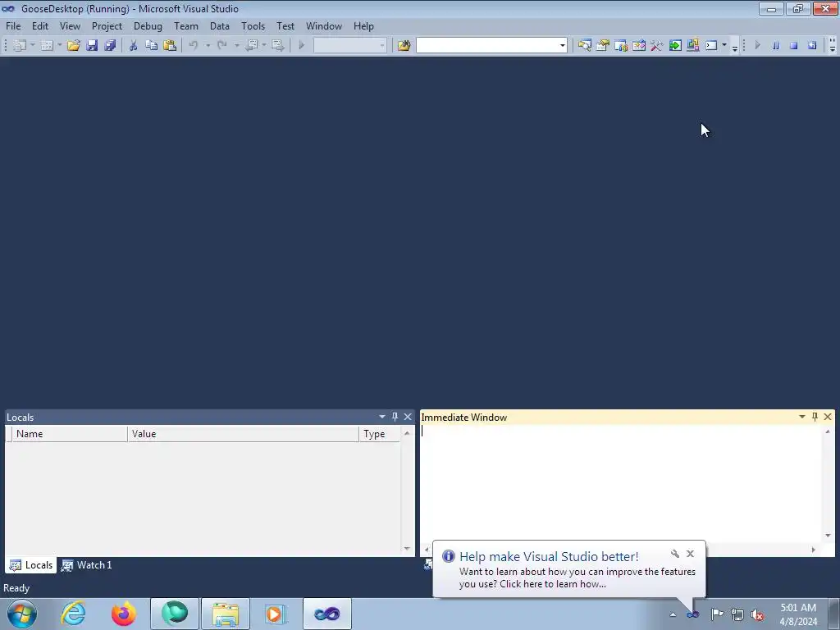Click the Start Debugging play icon in Standard toolbar
The height and width of the screenshot is (630, 840).
302,46
